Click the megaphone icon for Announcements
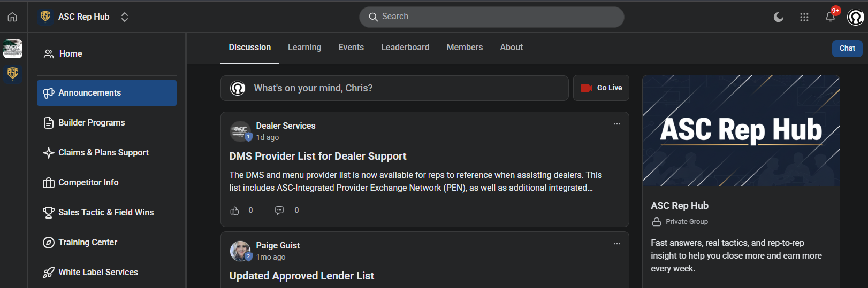Screen dimensions: 868x288 pyautogui.click(x=49, y=93)
